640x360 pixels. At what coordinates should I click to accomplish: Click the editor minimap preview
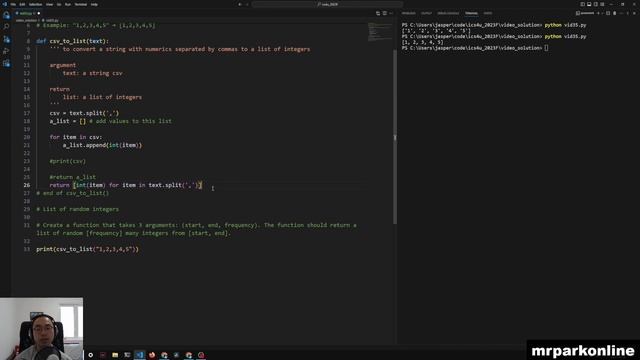coord(380,32)
